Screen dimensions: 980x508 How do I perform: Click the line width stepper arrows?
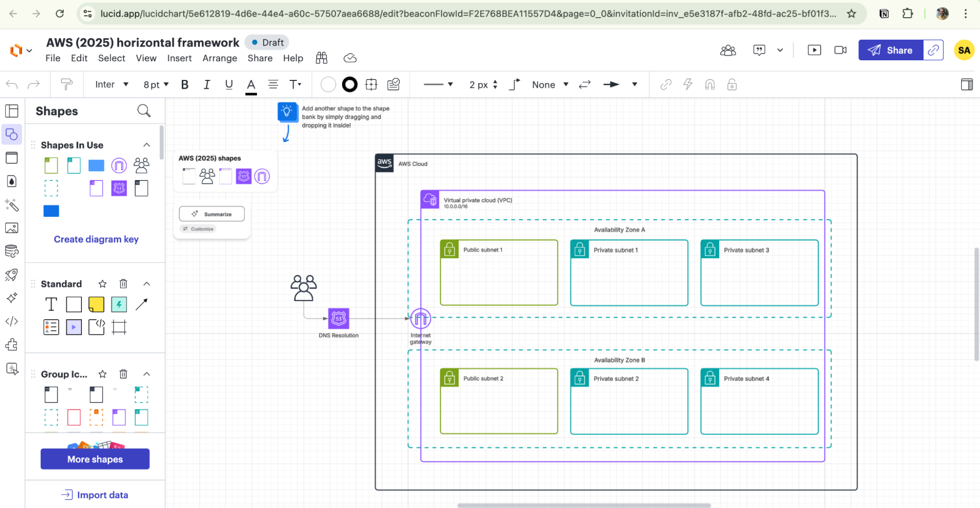tap(495, 85)
